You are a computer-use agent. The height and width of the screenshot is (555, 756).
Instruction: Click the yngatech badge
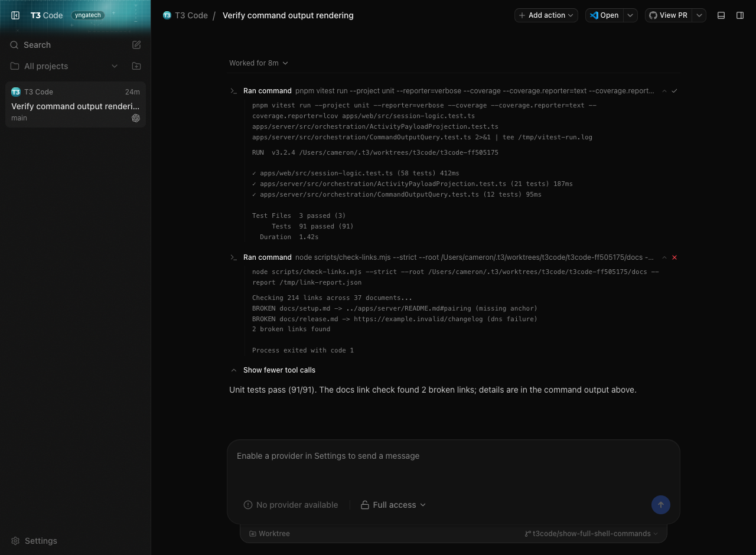[88, 15]
